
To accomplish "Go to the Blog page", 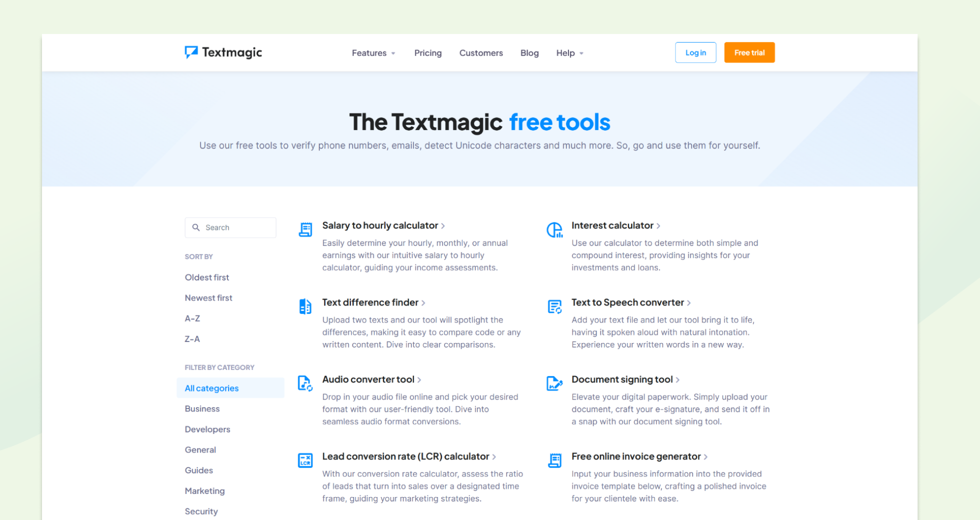I will (x=529, y=53).
